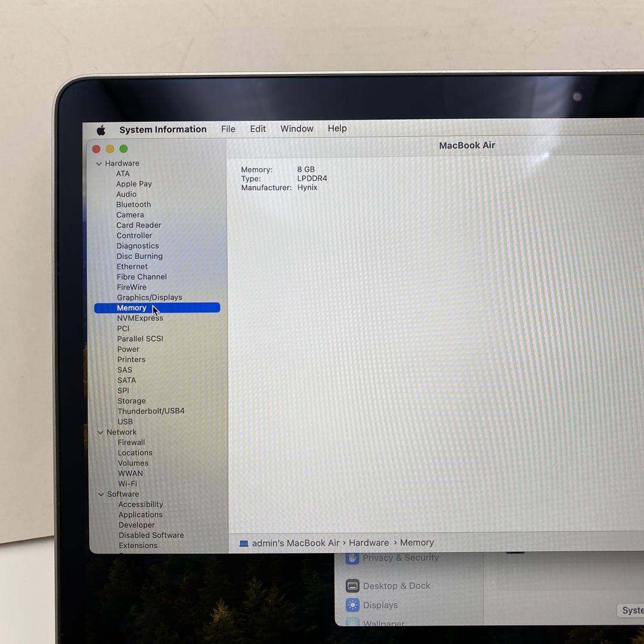644x644 pixels.
Task: Select Graphics/Displays in the sidebar
Action: (149, 298)
